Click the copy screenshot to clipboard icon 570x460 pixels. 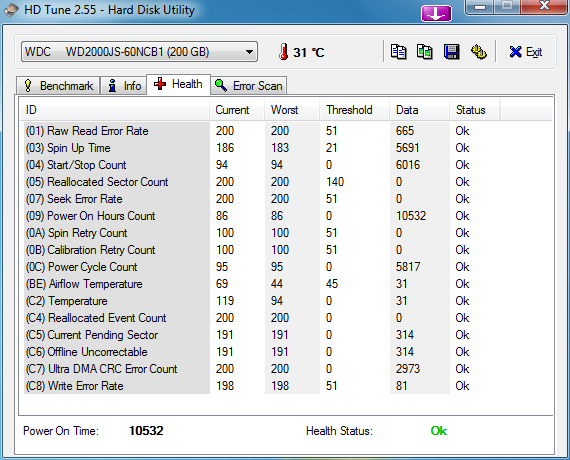425,52
